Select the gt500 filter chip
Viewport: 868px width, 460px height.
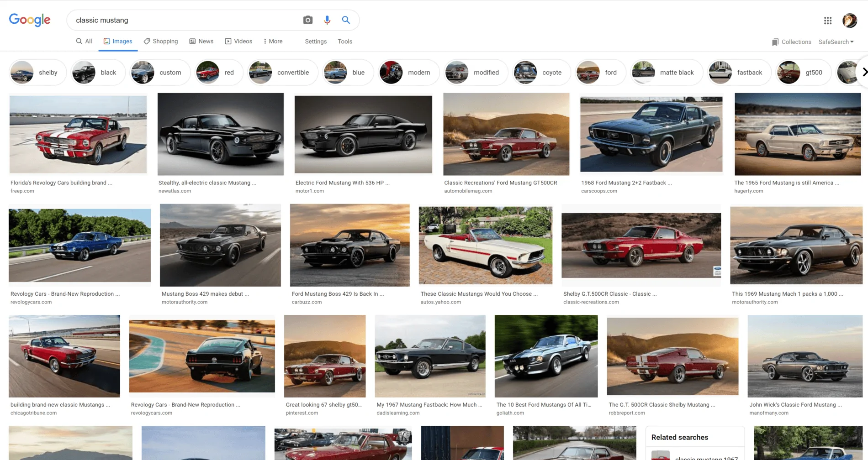click(x=804, y=73)
